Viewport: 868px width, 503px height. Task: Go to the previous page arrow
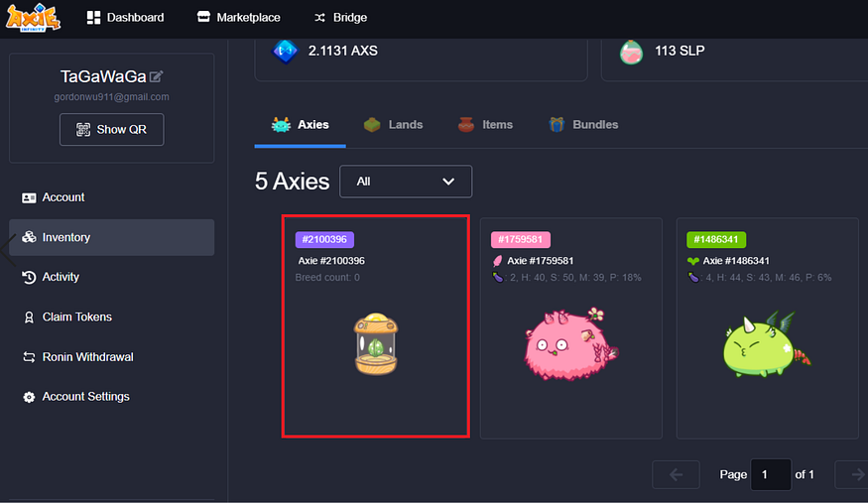676,474
